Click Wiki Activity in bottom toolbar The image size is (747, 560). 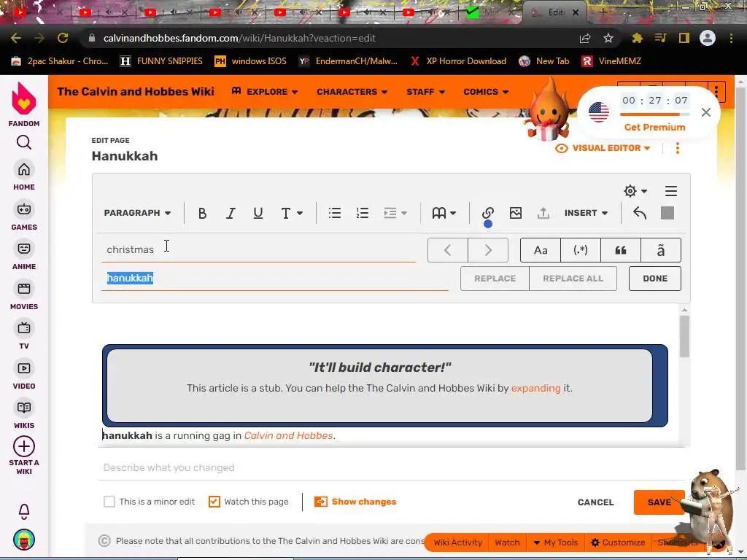point(458,542)
